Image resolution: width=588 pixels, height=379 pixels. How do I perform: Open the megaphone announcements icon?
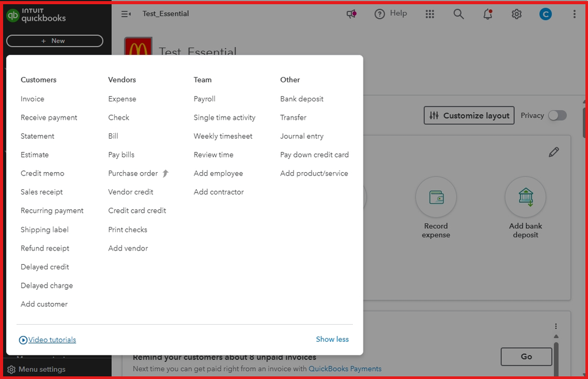(x=351, y=14)
